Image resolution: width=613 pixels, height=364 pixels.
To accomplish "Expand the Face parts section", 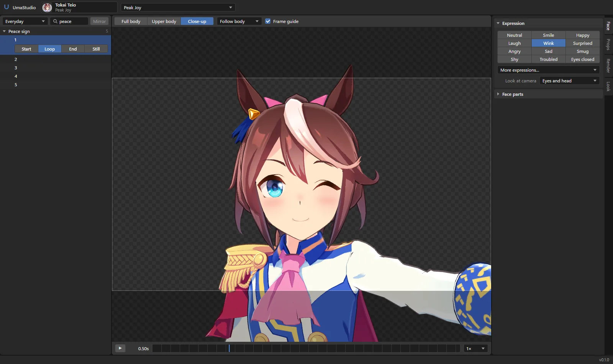I will pos(498,94).
